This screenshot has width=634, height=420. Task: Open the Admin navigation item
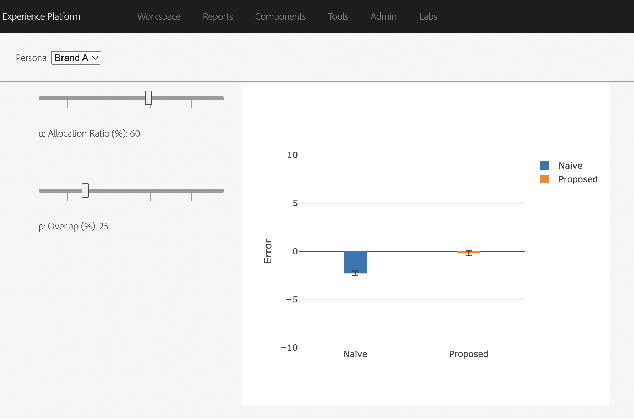point(383,17)
